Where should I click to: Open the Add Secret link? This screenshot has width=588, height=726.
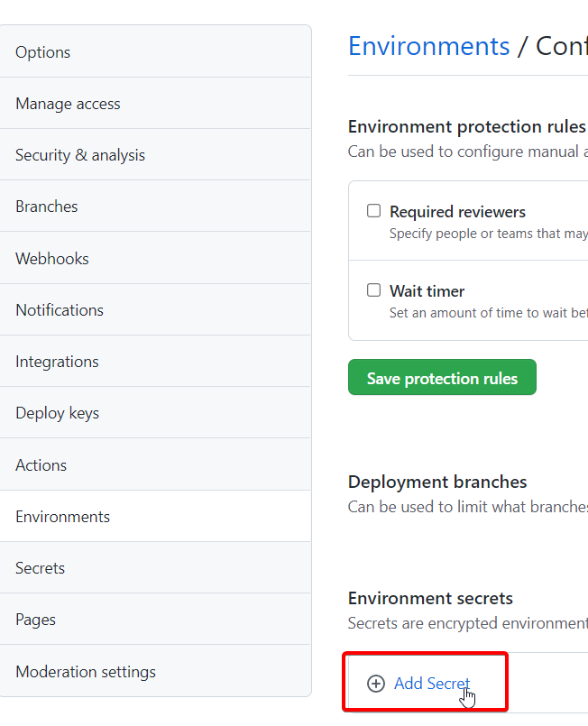(432, 684)
